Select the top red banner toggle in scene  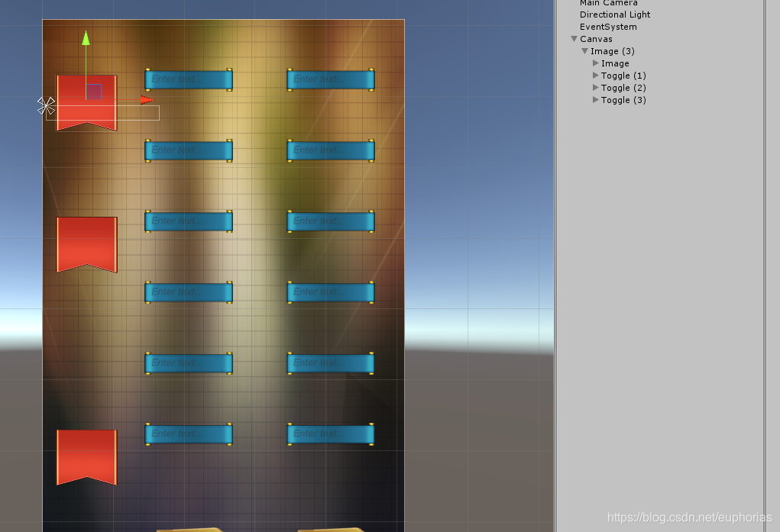[x=87, y=103]
